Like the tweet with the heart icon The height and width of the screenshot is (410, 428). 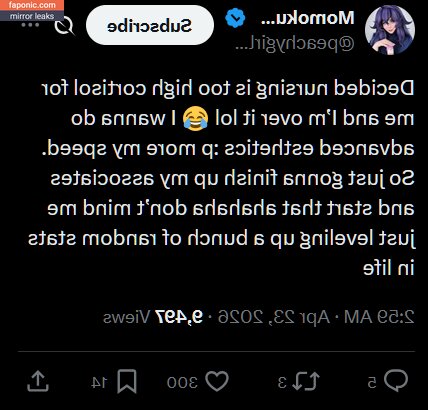point(217,381)
